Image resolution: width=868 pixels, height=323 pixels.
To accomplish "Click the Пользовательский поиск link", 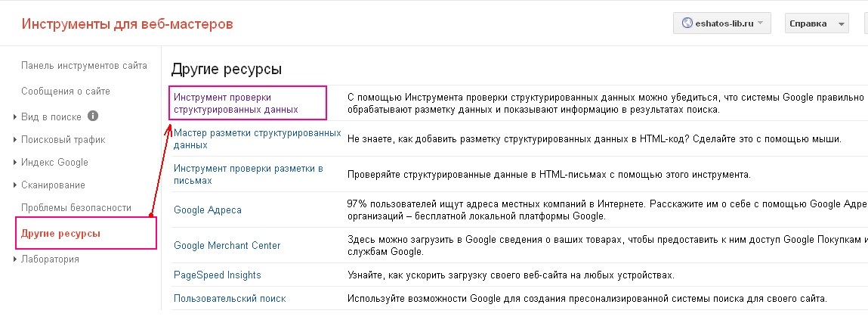I will pos(230,299).
